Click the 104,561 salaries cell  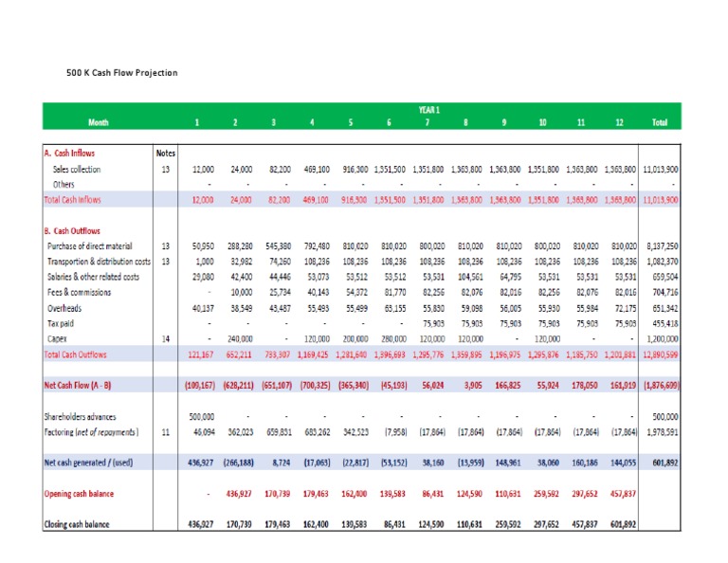(x=471, y=277)
